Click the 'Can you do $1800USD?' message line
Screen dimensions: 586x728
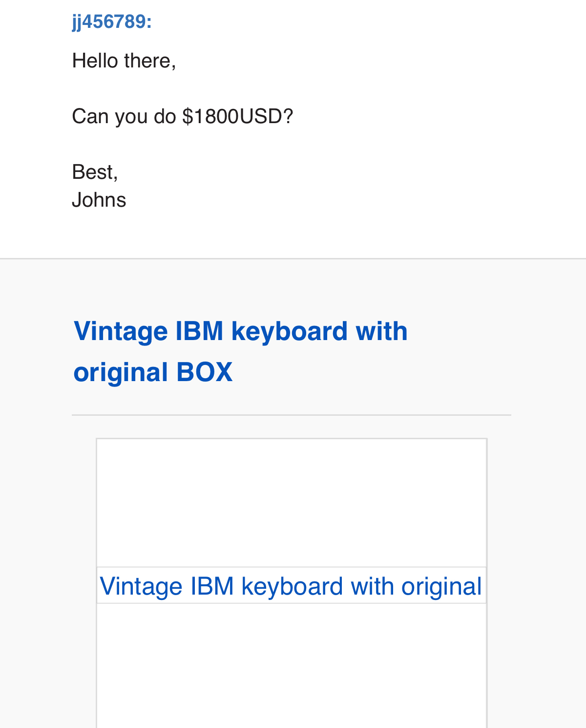pos(182,116)
